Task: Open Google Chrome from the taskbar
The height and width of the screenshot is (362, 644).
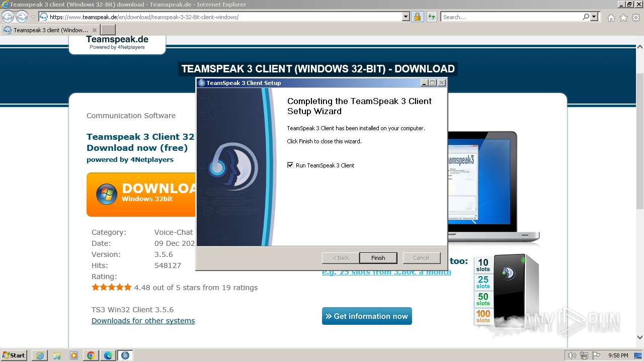Action: click(x=91, y=355)
